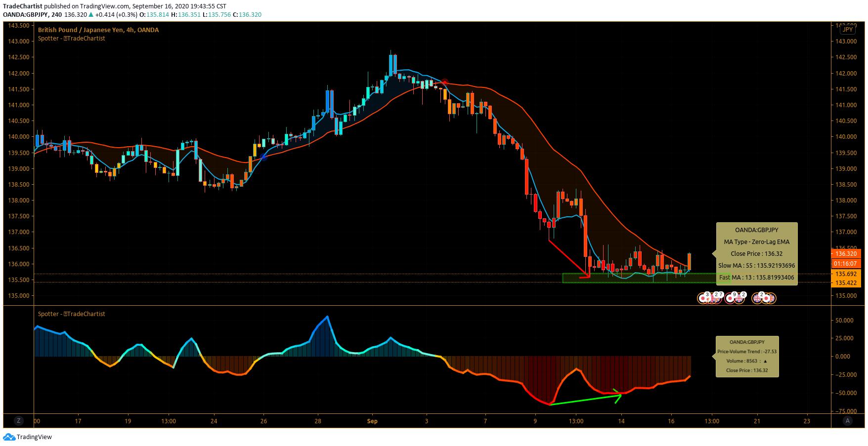868x446 pixels.
Task: Select the Spotter indicator label in the main pane
Action: click(x=72, y=39)
